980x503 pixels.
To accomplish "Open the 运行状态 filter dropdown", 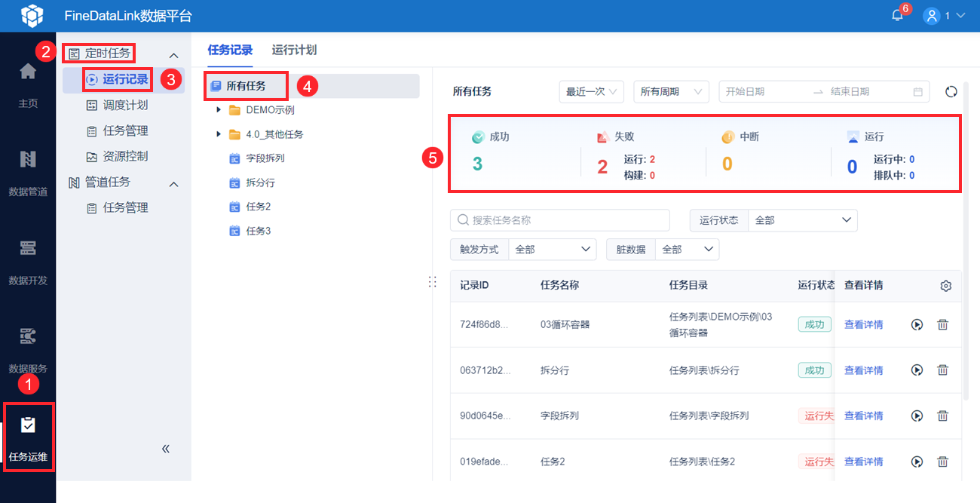I will pos(802,220).
